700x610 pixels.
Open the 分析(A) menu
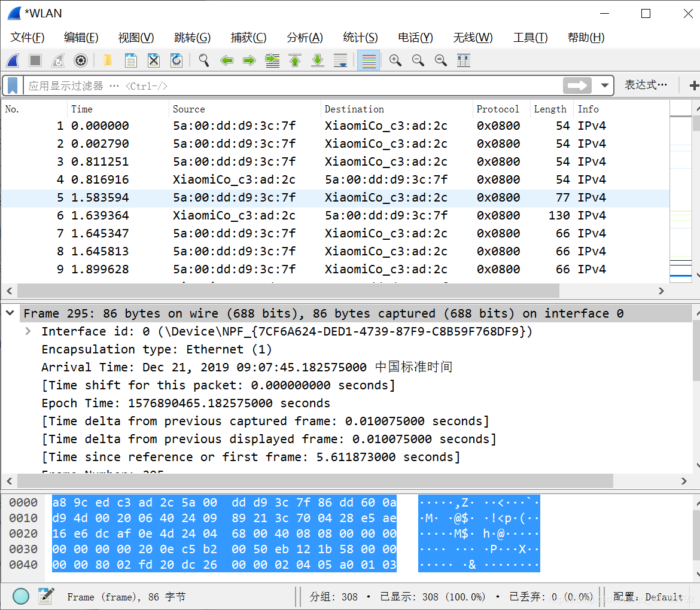click(x=305, y=38)
